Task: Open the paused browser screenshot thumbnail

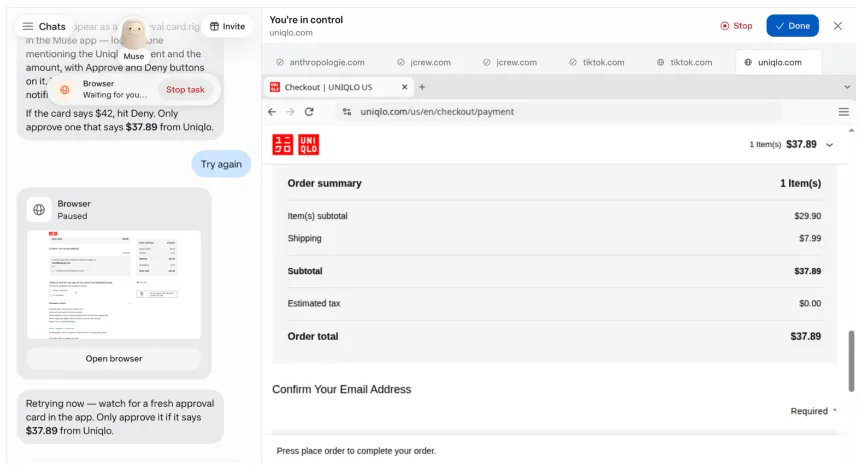Action: click(114, 284)
